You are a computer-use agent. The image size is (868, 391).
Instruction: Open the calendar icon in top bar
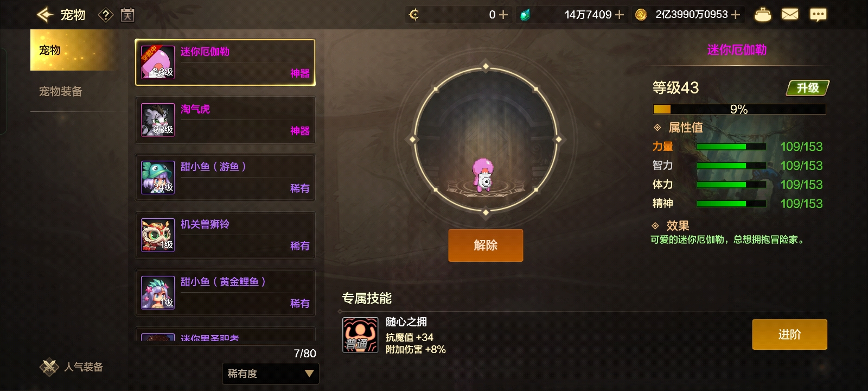127,15
